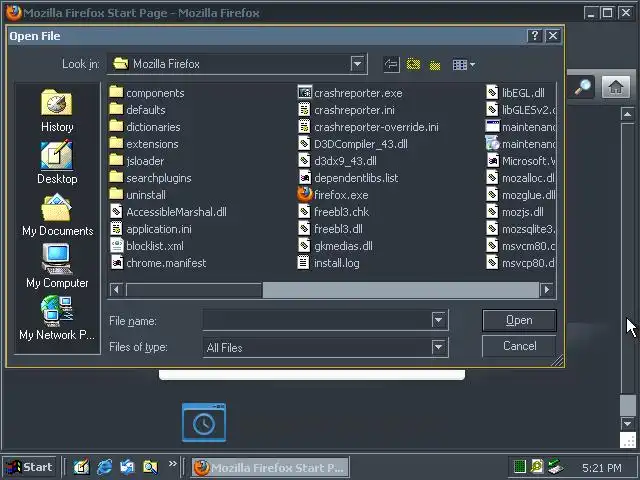The height and width of the screenshot is (480, 640).
Task: Expand the Look in dropdown
Action: (x=358, y=64)
